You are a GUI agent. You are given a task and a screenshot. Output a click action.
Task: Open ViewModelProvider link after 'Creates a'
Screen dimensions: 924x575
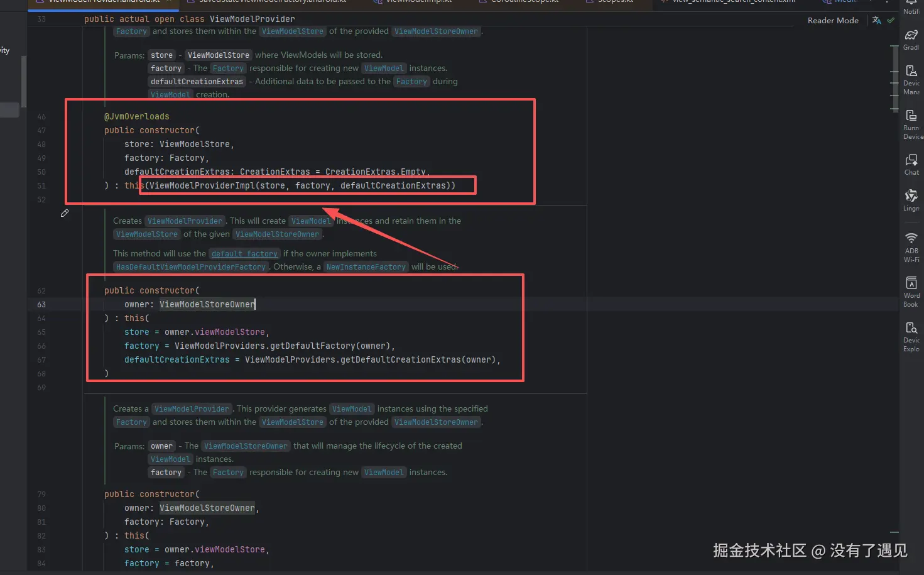pos(192,409)
